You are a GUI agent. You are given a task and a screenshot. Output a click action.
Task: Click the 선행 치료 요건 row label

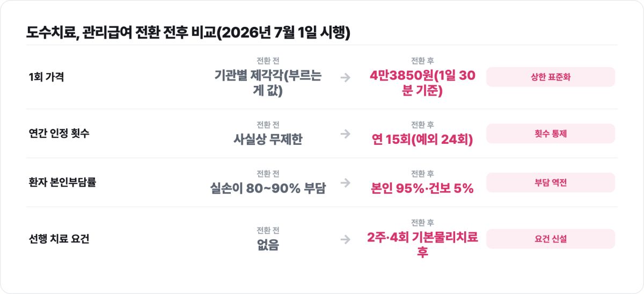click(x=59, y=239)
